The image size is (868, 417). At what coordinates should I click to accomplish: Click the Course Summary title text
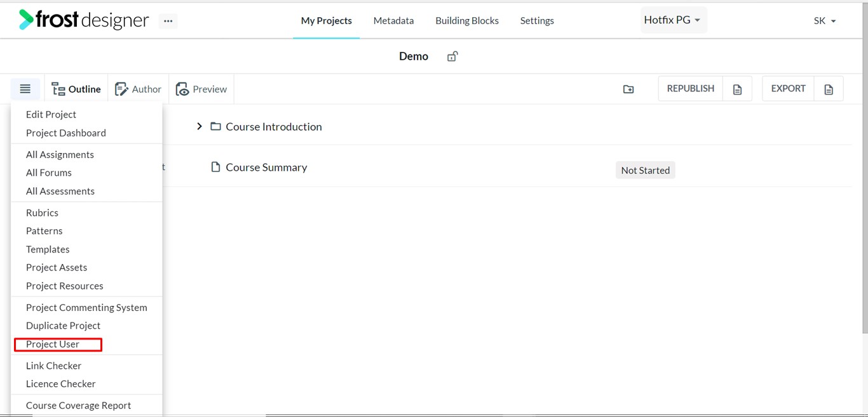(266, 167)
